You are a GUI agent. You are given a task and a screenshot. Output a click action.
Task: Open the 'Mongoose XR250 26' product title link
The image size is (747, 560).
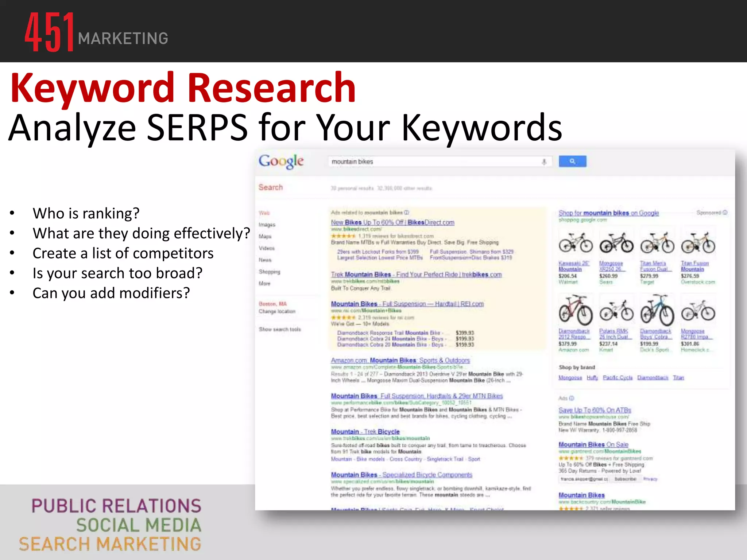[x=612, y=266]
